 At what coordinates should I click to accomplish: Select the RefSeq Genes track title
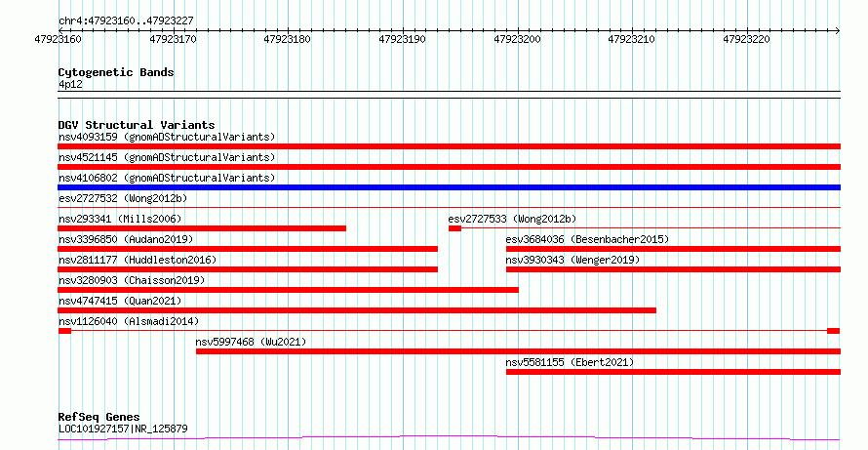click(99, 417)
